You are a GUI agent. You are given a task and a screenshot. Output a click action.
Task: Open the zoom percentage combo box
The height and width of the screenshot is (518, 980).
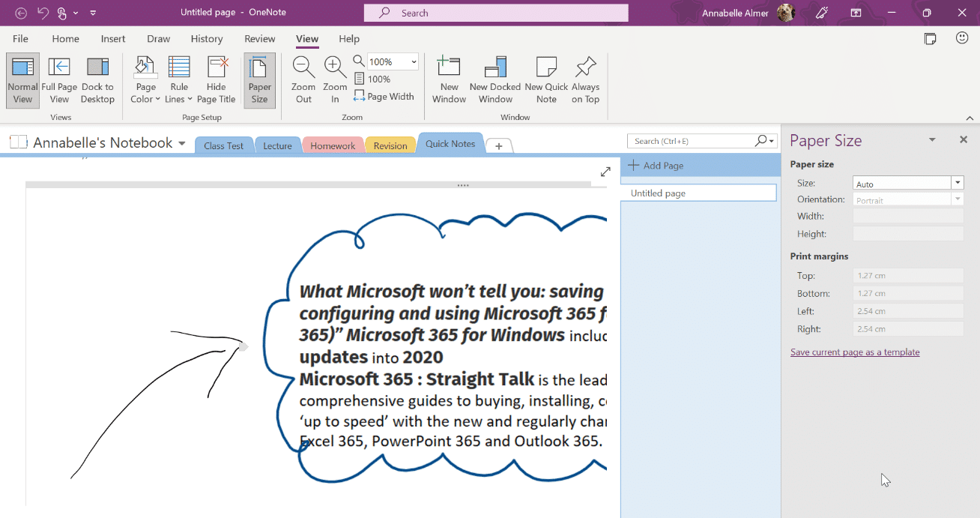point(413,61)
